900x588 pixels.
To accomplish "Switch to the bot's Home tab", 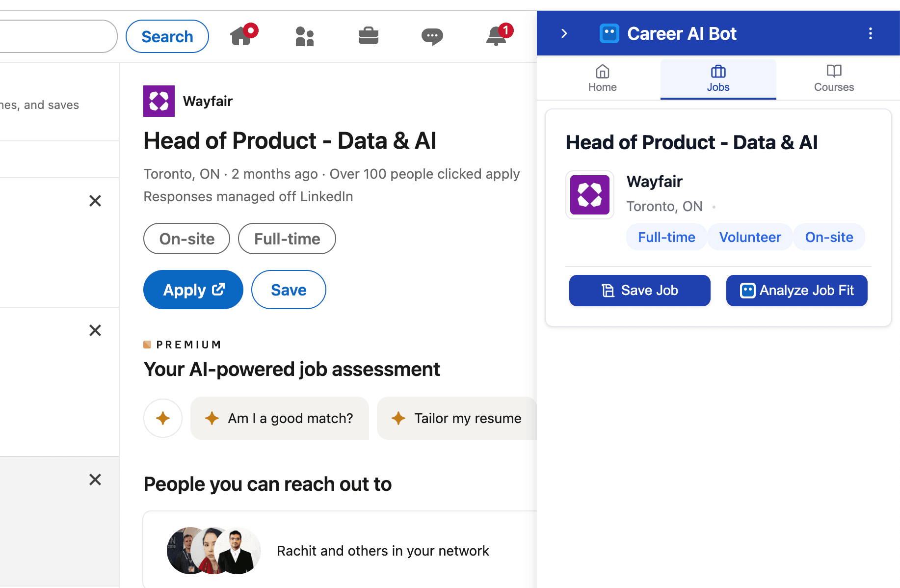I will [x=602, y=79].
